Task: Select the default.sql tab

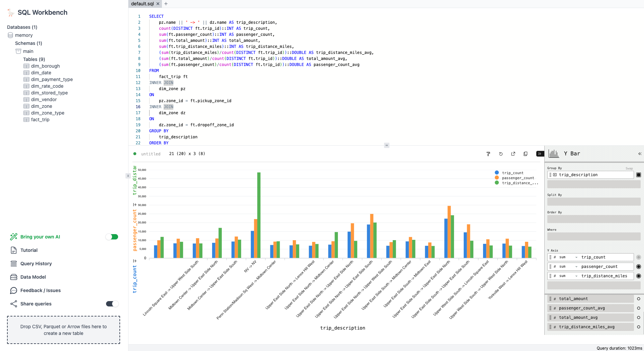Action: (x=143, y=4)
